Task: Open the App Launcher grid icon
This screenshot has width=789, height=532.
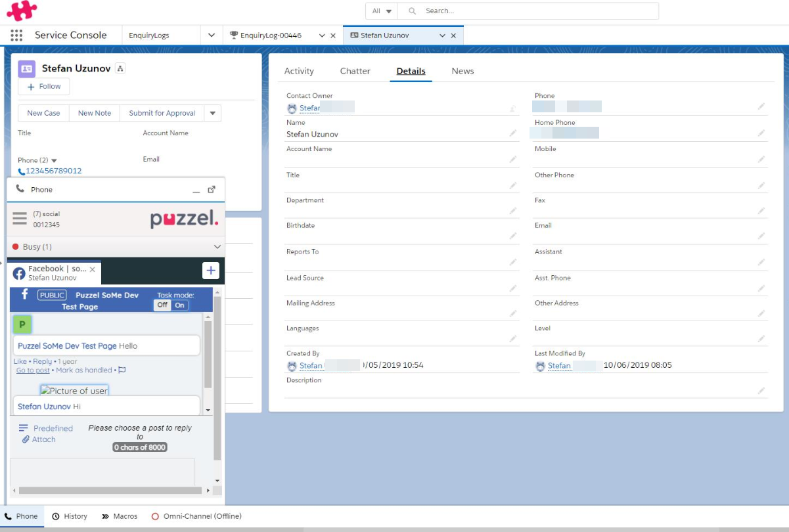Action: [x=16, y=35]
